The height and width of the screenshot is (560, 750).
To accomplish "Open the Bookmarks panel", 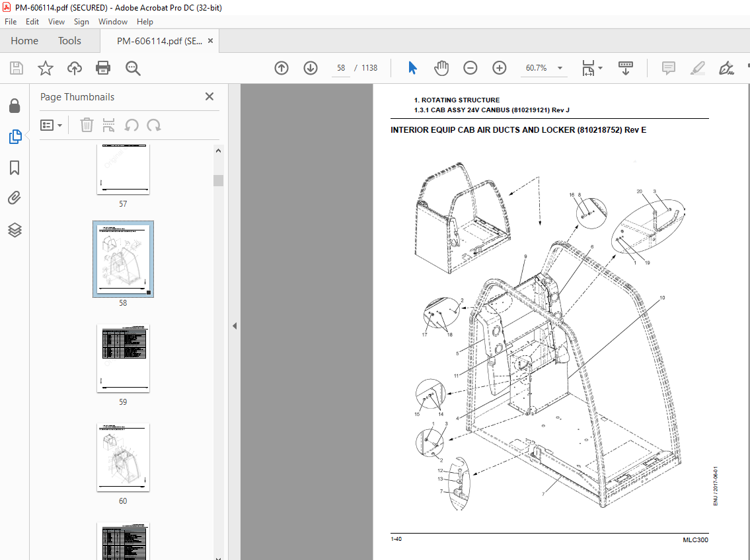I will click(x=15, y=168).
